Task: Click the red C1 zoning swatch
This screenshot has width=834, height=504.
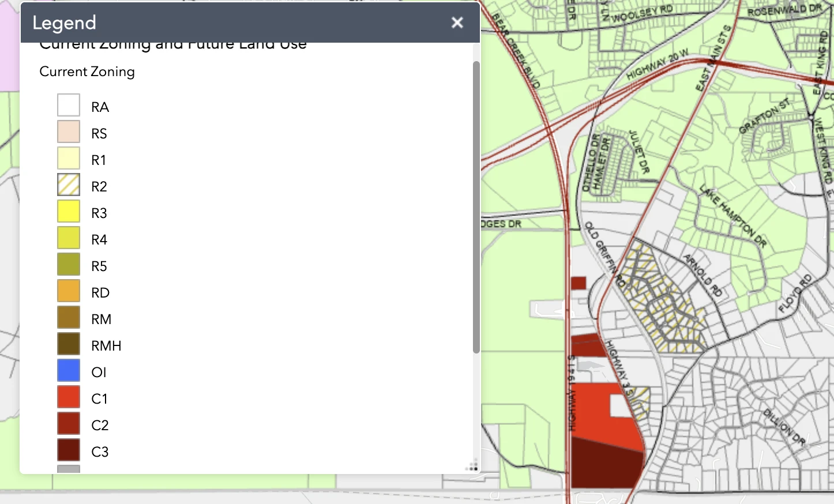Action: pos(69,397)
